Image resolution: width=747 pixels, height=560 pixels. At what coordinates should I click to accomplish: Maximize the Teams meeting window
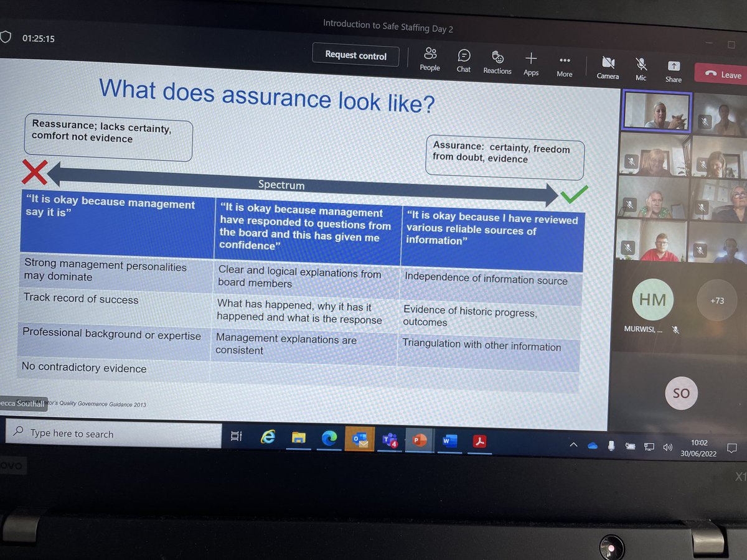731,45
